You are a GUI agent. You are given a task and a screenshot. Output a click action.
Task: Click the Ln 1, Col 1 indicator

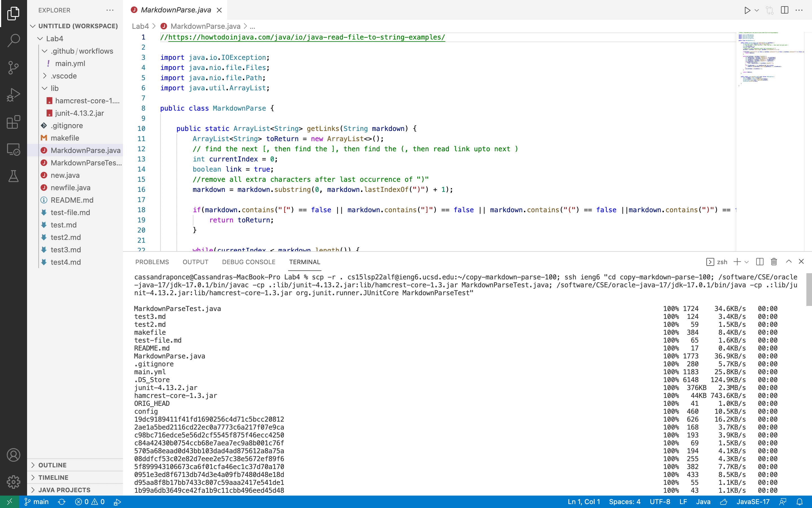[584, 502]
